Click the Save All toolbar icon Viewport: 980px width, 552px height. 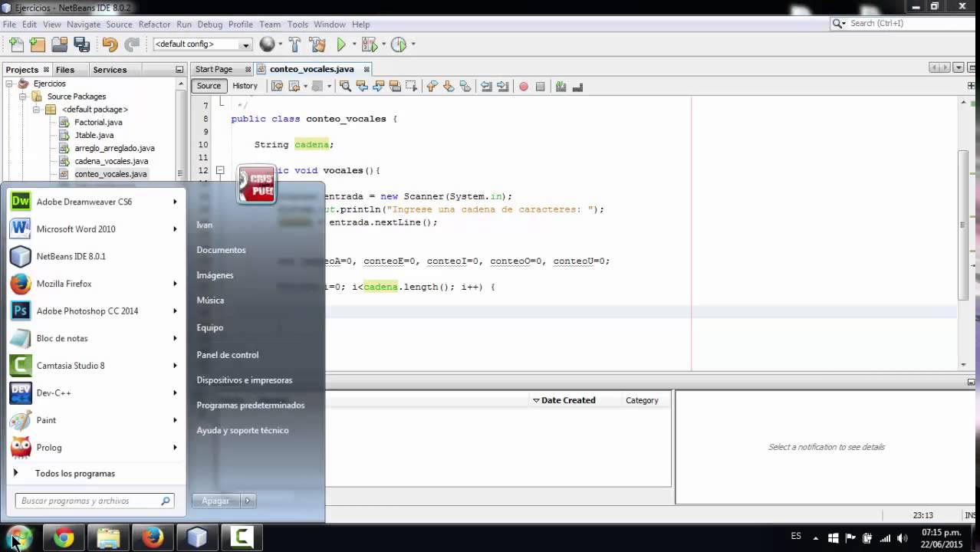(x=81, y=44)
